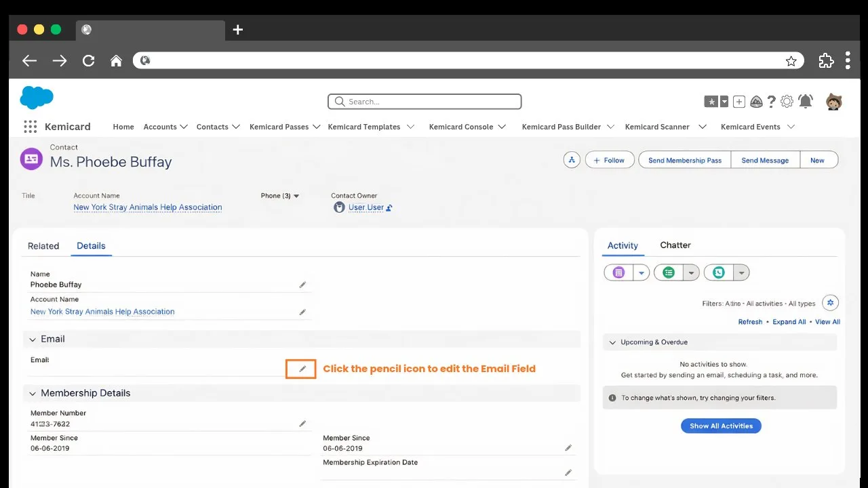Open New York Stray Animals header link
The image size is (868, 488).
click(148, 207)
